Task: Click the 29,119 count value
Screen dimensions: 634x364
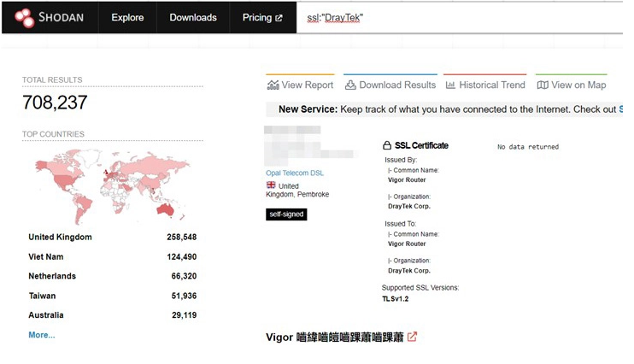Action: coord(184,315)
